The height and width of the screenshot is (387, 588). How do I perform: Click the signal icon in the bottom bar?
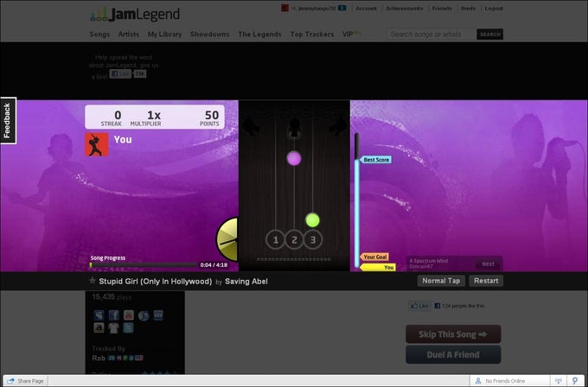coord(559,381)
